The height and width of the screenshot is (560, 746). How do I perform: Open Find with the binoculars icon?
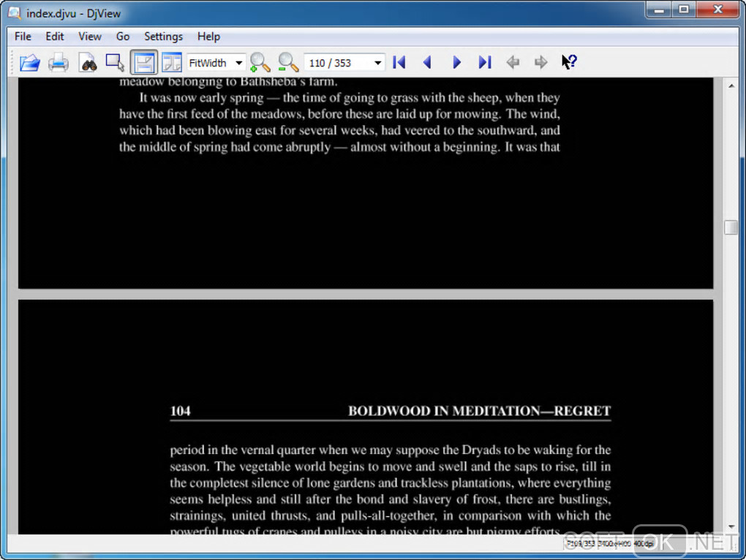88,62
